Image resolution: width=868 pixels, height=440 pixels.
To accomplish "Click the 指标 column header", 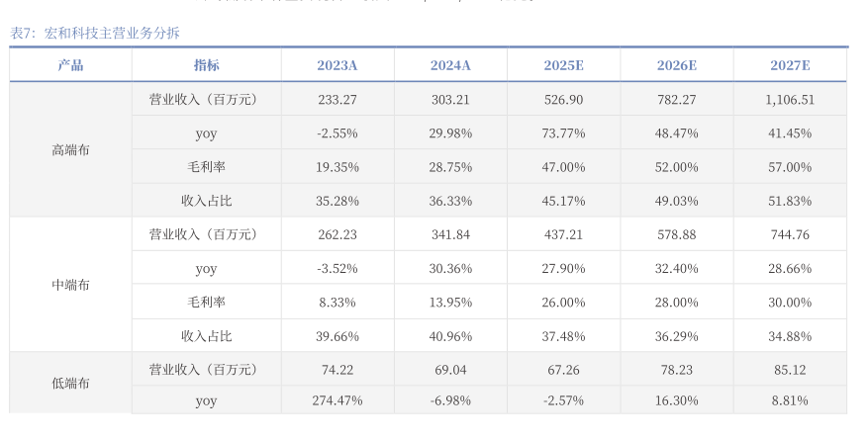I will click(206, 65).
